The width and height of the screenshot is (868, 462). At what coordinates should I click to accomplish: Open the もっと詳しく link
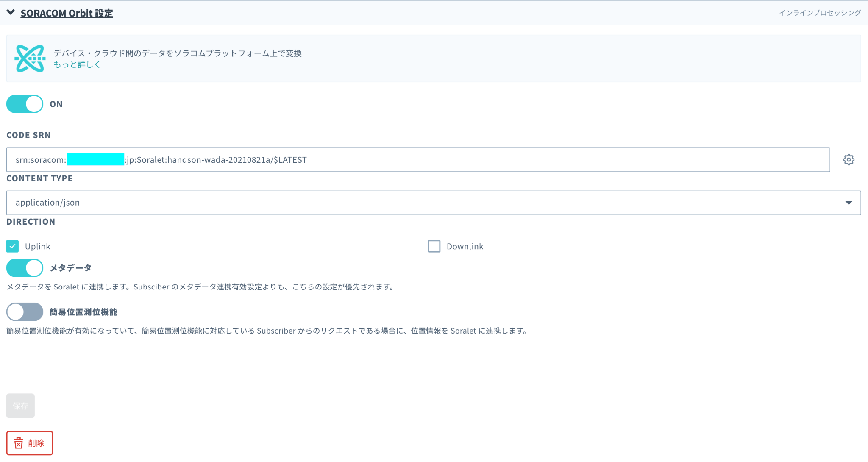tap(77, 64)
